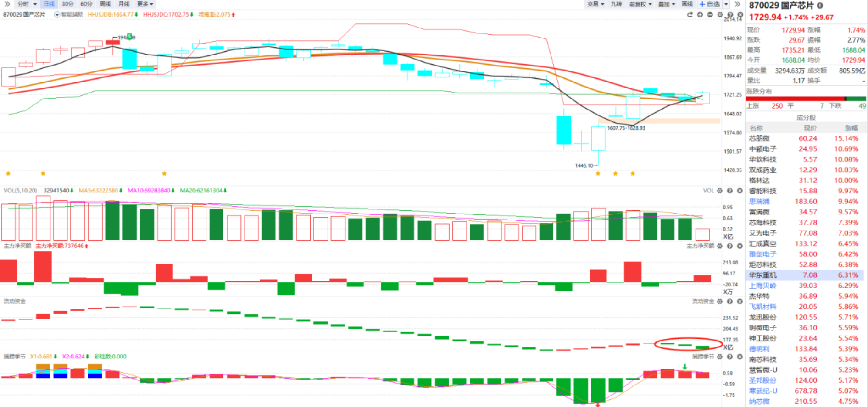Open the 前复权 adjustment dropdown
Viewport: 868px width, 407px height.
640,4
